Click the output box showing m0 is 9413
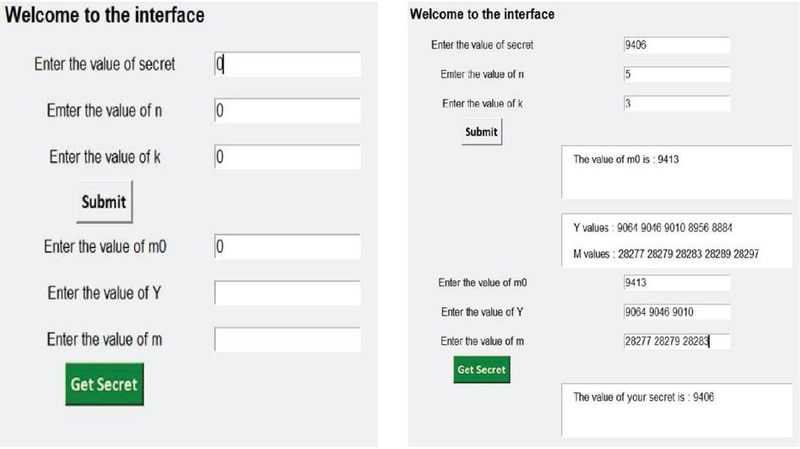 tap(668, 172)
